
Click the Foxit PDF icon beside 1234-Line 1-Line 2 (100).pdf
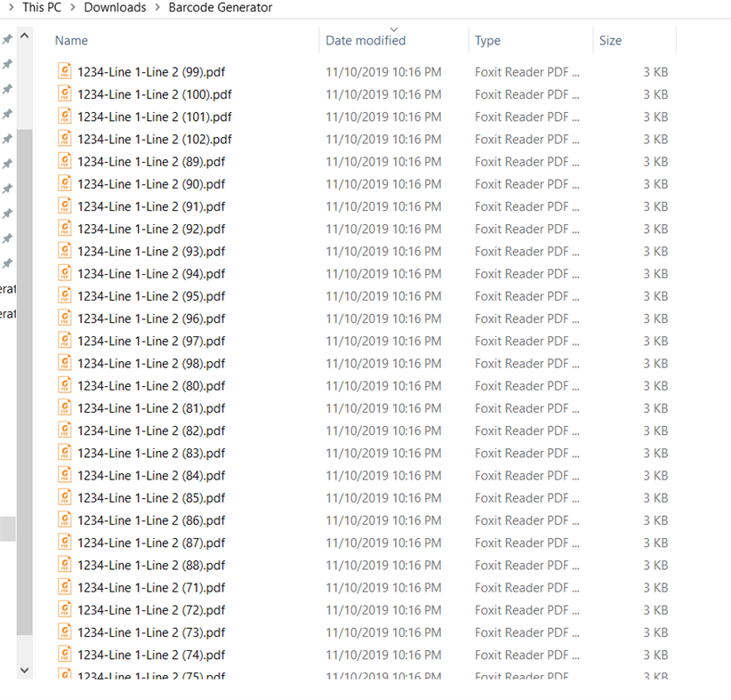point(64,94)
